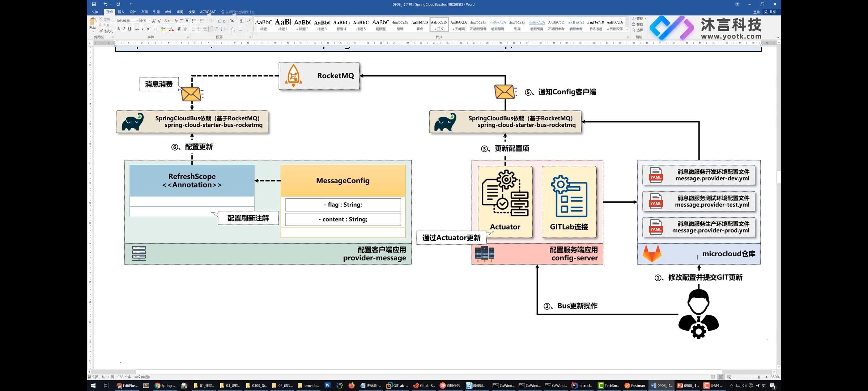Toggle Italic formatting
This screenshot has width=868, height=391.
click(124, 29)
